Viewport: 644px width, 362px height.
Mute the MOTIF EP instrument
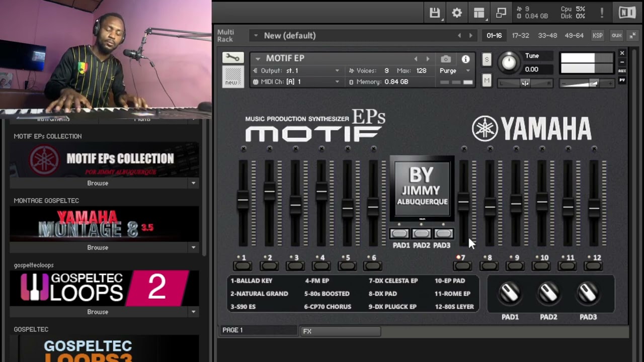487,80
